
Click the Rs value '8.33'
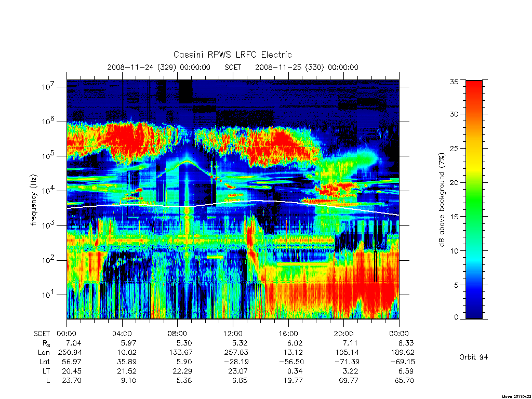click(406, 343)
